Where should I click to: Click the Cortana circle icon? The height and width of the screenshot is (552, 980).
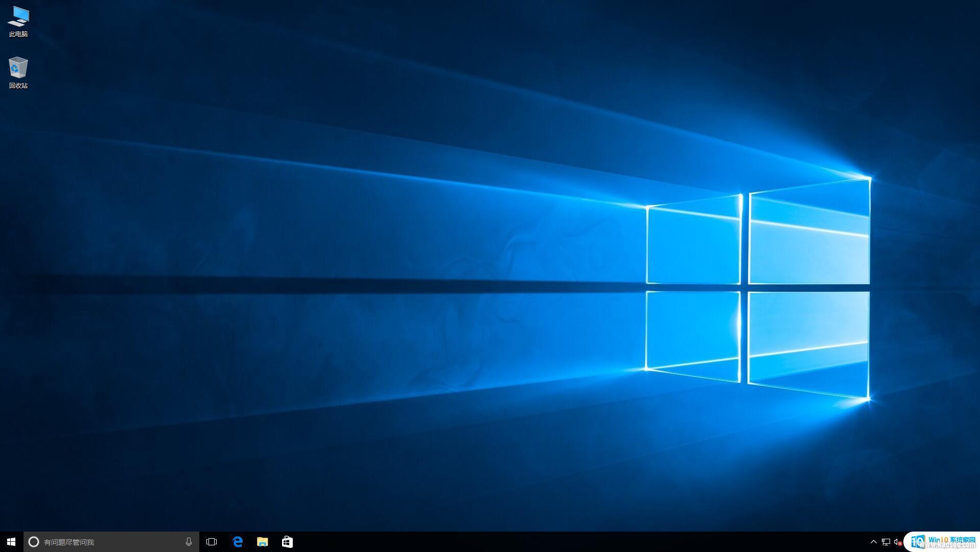point(34,542)
